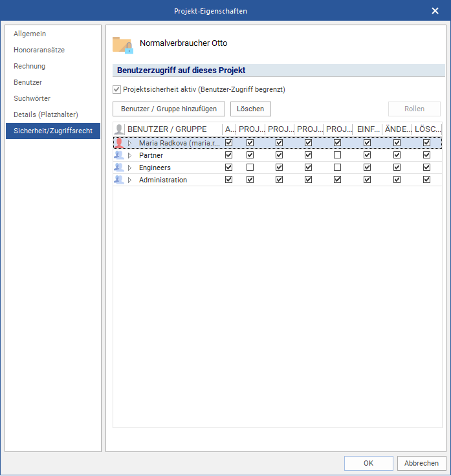Click the LÖSC... column header
Image resolution: width=451 pixels, height=476 pixels.
coord(428,129)
